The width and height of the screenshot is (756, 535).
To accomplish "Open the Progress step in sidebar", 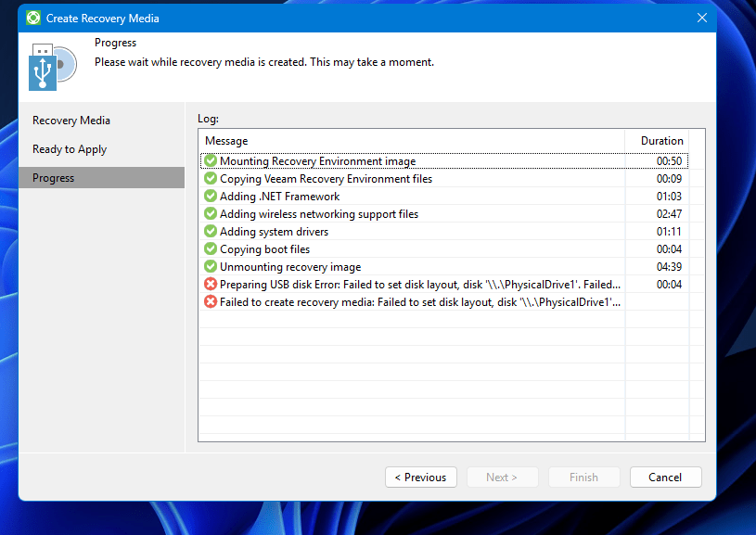I will pos(53,178).
